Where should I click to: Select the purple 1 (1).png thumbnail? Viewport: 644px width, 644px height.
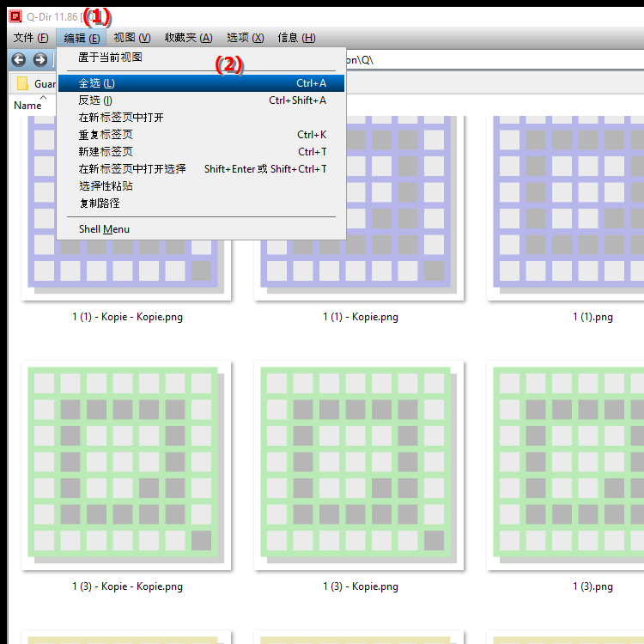(x=567, y=206)
